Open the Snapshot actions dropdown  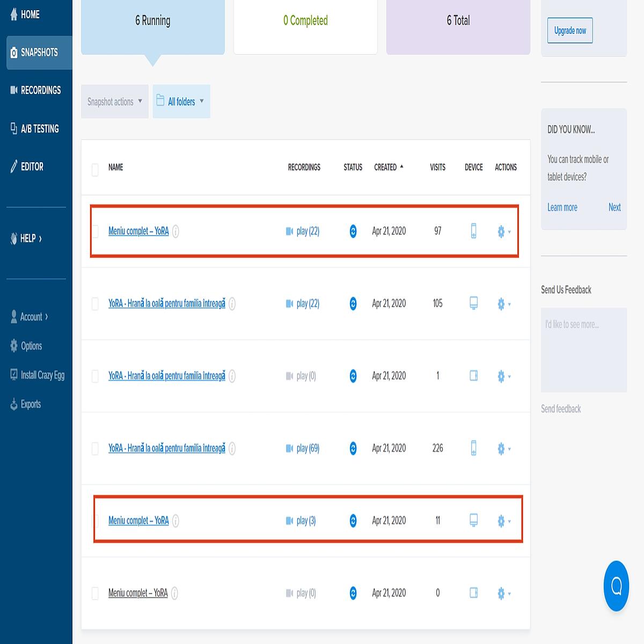coord(115,101)
